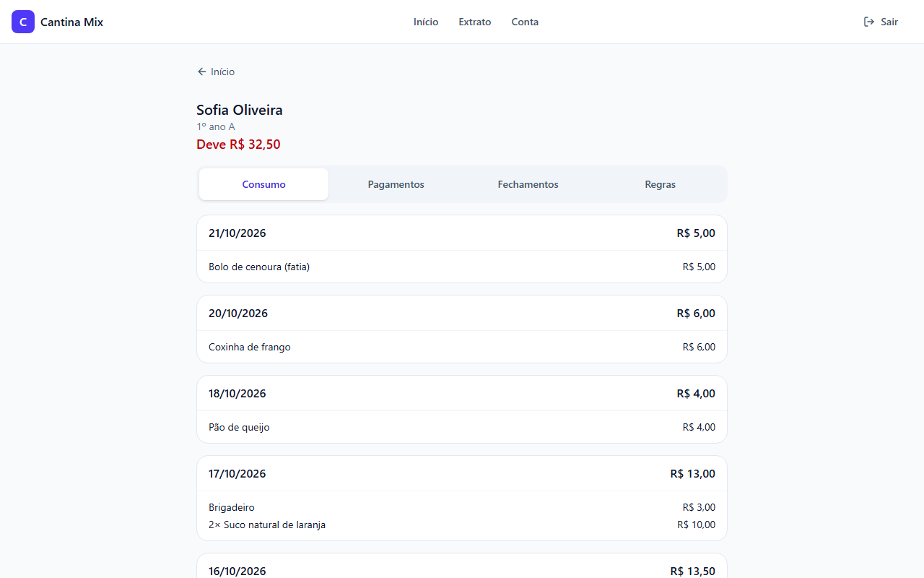Viewport: 924px width, 578px height.
Task: Switch to the Consumo tab
Action: click(x=264, y=184)
